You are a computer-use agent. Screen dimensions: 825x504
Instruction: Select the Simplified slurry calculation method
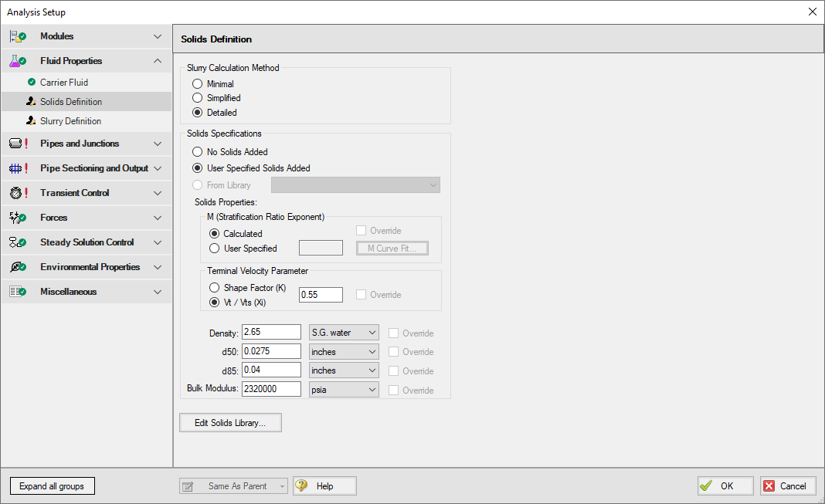tap(198, 98)
